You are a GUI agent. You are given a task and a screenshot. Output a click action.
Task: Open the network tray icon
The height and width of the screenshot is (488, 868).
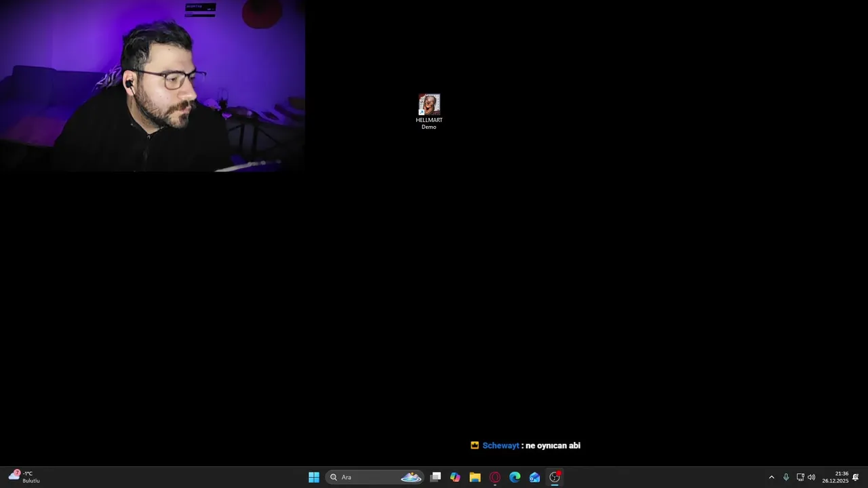(x=800, y=477)
